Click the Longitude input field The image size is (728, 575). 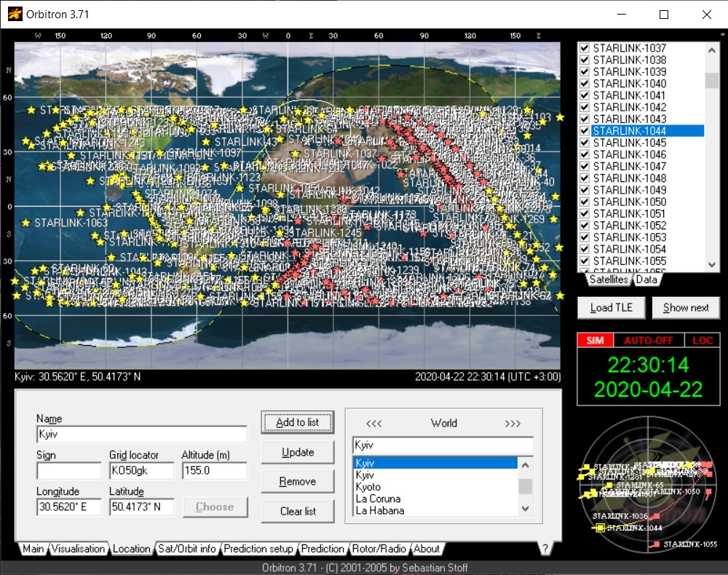(69, 507)
